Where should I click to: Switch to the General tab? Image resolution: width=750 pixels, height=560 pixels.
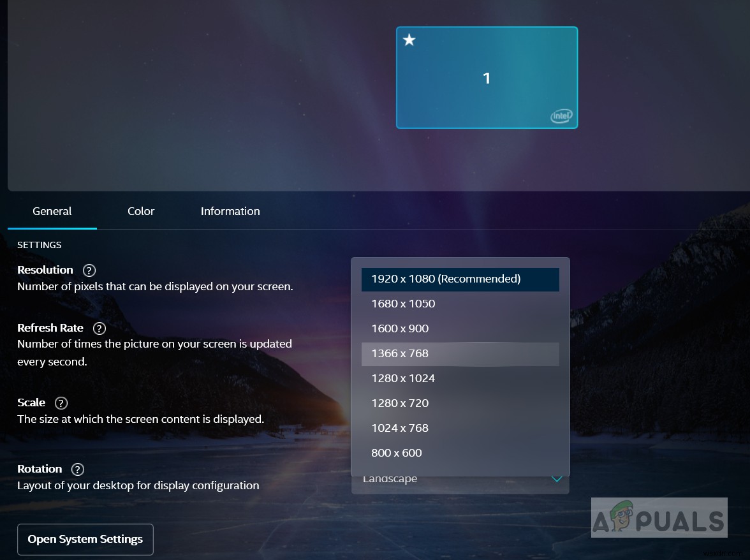[x=52, y=211]
